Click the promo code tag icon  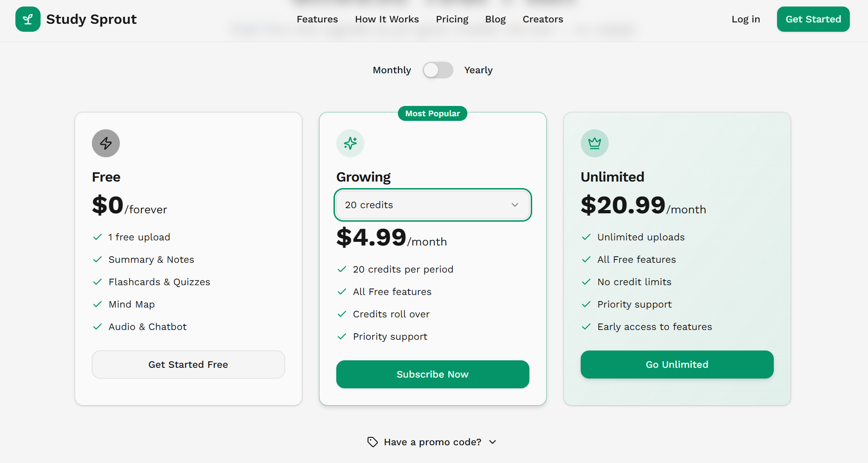click(372, 442)
